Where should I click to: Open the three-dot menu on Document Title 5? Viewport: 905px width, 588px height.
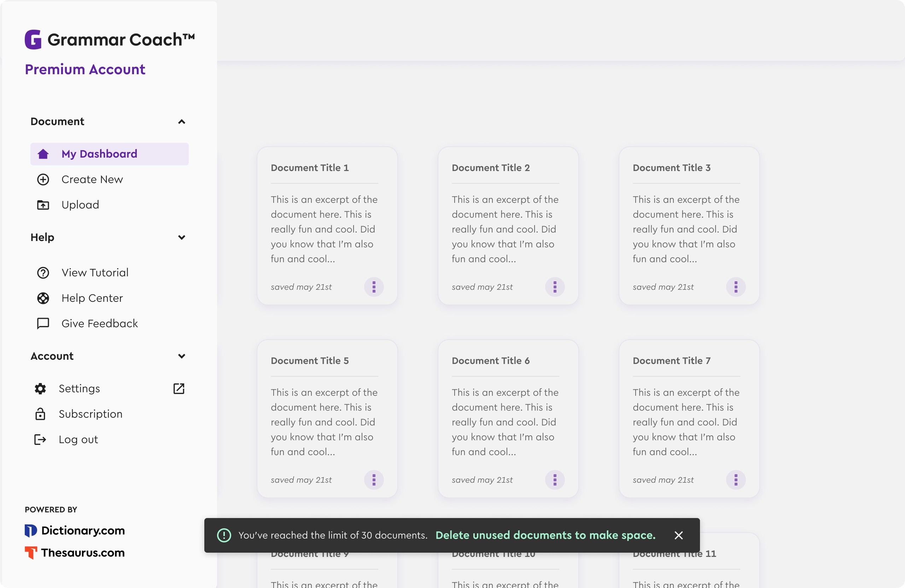pyautogui.click(x=374, y=480)
